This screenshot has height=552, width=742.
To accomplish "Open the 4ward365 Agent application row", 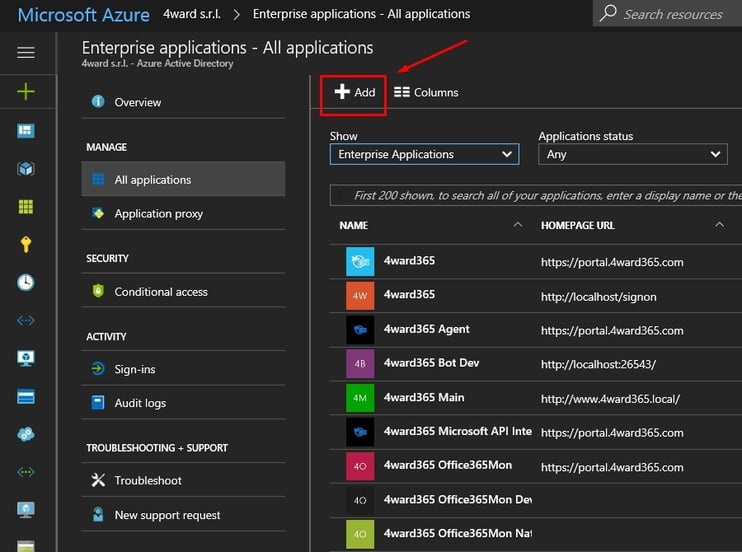I will click(536, 329).
